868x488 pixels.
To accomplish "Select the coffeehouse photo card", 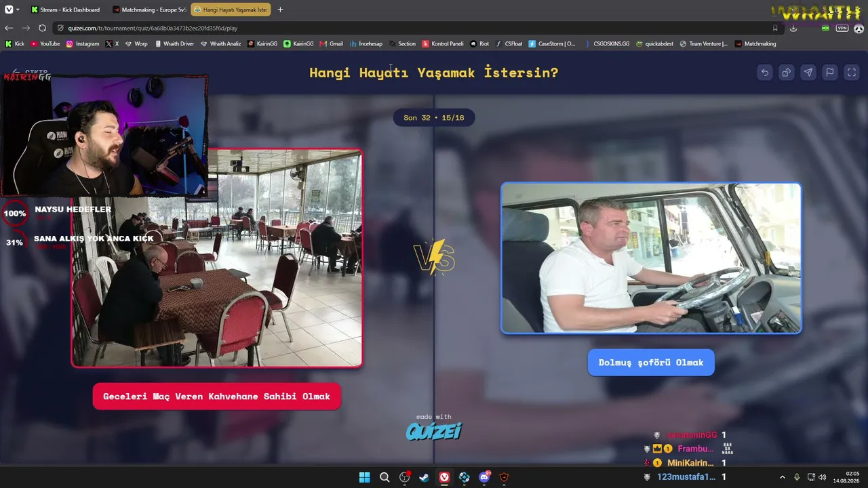I will pos(217,258).
